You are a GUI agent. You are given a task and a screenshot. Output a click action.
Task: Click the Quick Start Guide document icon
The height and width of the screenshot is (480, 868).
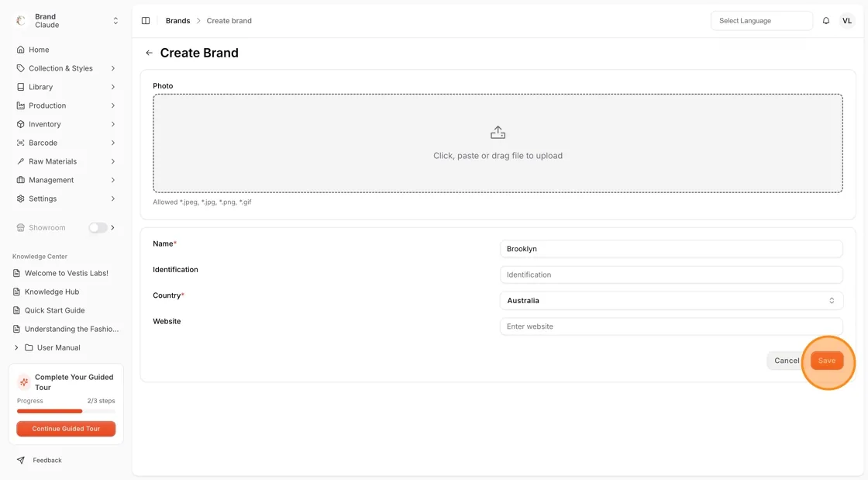pos(16,310)
